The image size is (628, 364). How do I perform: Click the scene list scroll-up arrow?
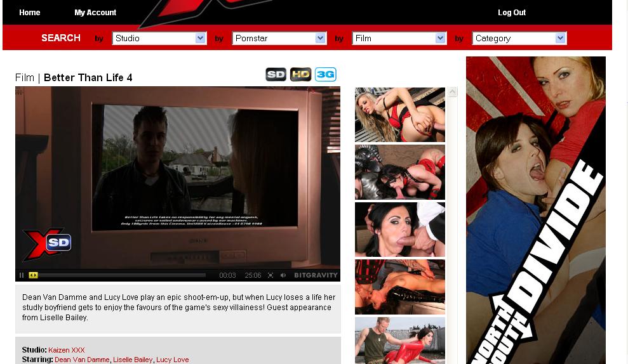point(453,92)
